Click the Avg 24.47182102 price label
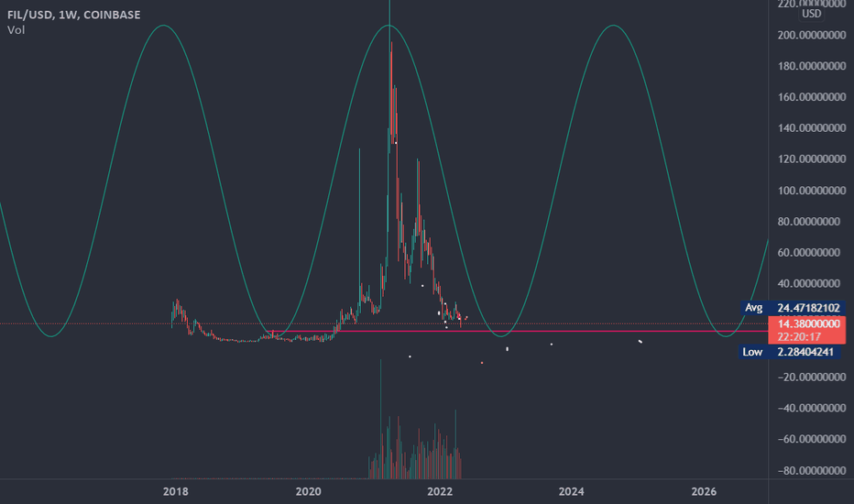 coord(793,308)
